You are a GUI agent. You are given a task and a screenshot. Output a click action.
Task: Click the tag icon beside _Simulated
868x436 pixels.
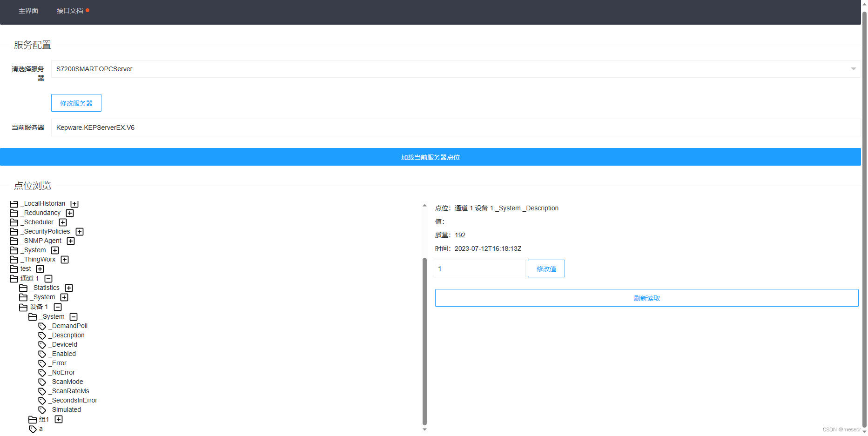pyautogui.click(x=42, y=409)
